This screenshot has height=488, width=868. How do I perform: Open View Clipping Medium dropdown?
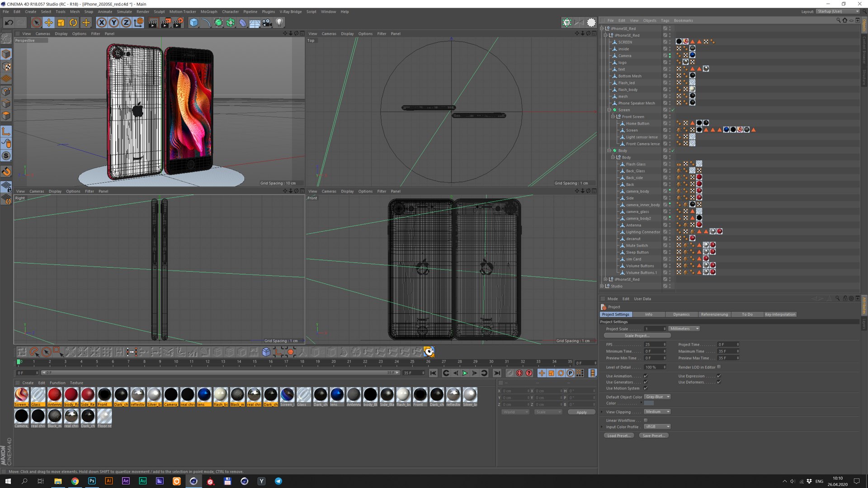tap(657, 412)
